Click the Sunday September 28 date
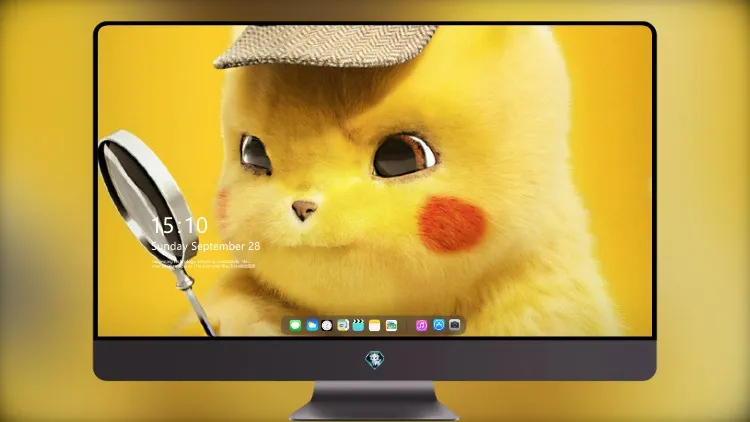 click(206, 246)
